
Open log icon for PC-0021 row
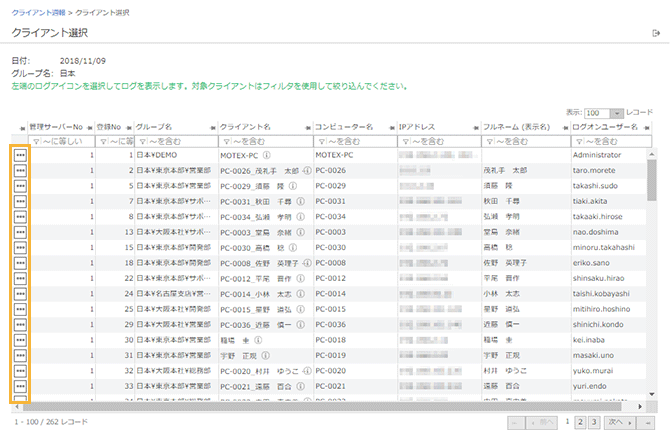[20, 386]
